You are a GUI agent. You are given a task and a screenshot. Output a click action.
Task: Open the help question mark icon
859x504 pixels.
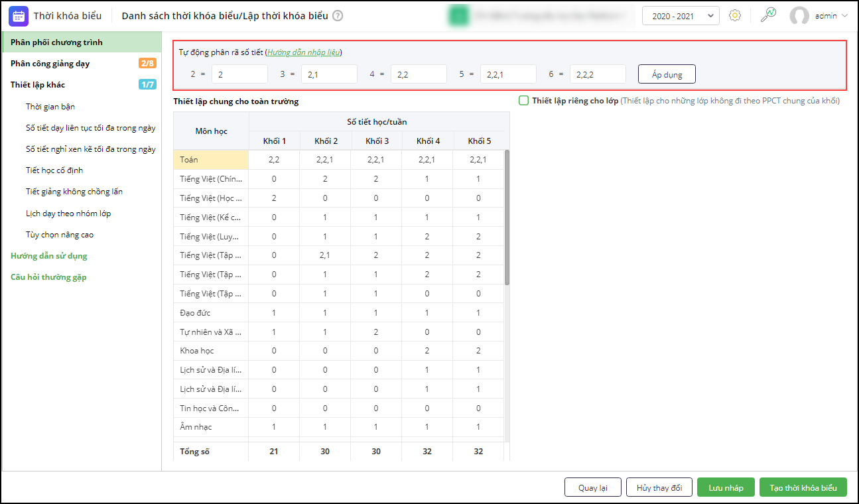pos(338,16)
